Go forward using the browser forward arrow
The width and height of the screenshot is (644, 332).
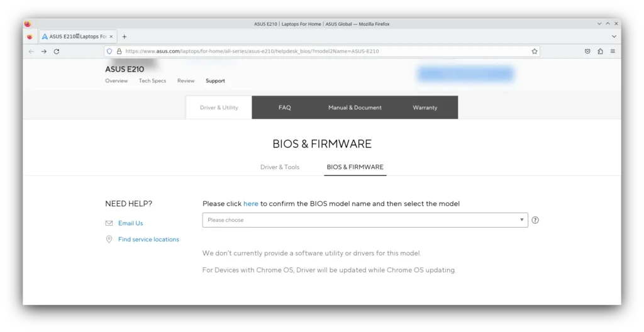pyautogui.click(x=44, y=52)
